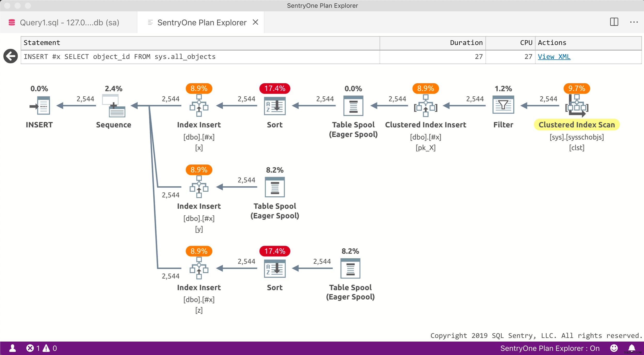Click the Table Spool icon feeding Index Insert [y]
The height and width of the screenshot is (355, 644).
[x=275, y=187]
